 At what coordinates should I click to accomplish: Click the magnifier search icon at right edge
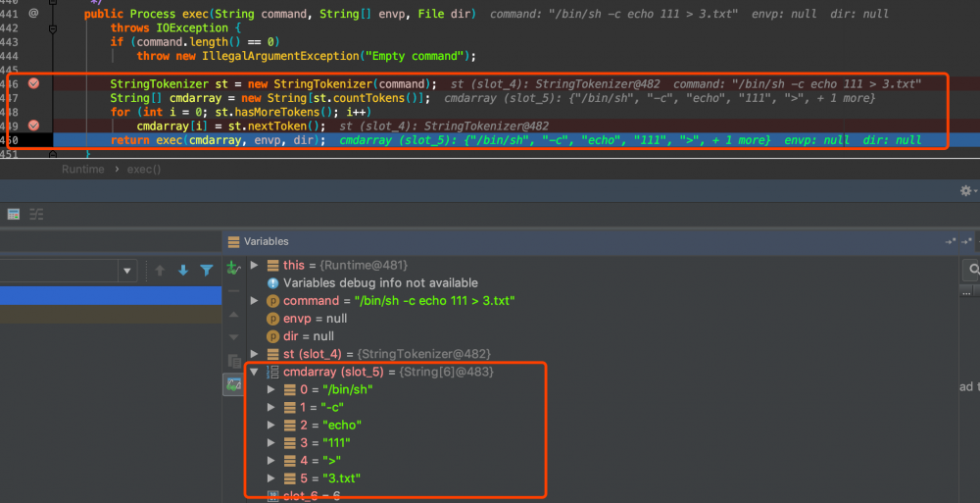click(x=973, y=270)
